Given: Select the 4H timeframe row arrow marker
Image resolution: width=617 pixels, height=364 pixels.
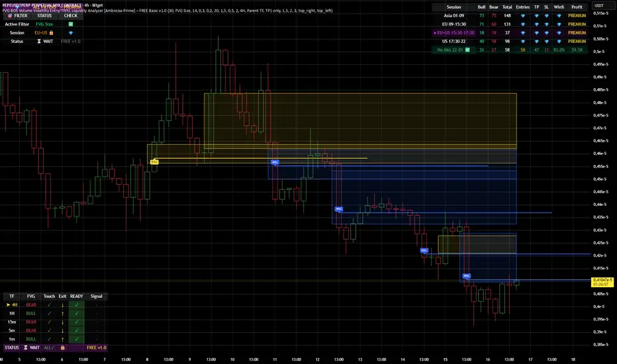Looking at the screenshot, I should pyautogui.click(x=8, y=304).
